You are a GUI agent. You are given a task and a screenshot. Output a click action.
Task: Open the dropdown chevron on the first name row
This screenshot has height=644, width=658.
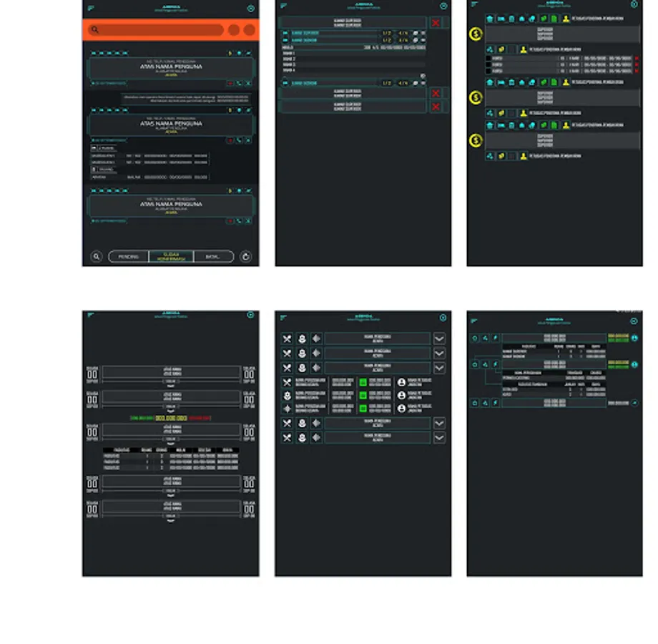[x=439, y=338]
